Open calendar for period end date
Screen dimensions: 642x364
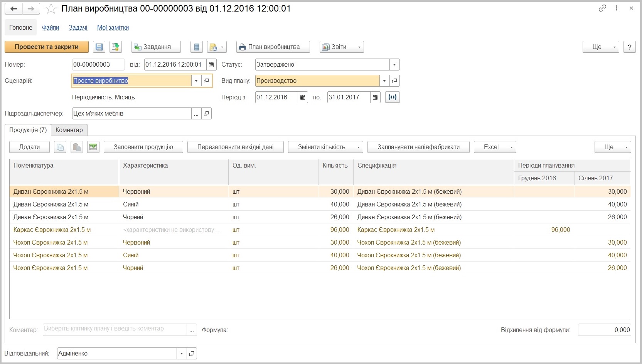click(x=375, y=97)
